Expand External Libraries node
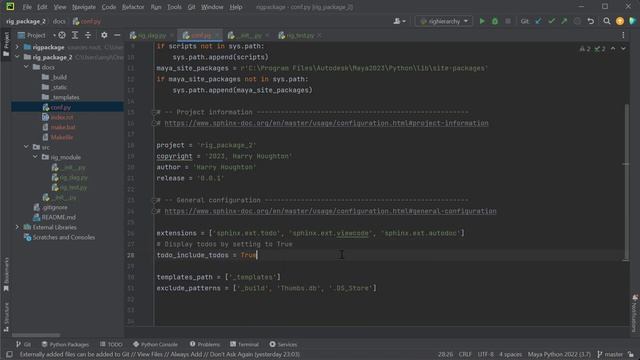The width and height of the screenshot is (640, 360). 17,227
